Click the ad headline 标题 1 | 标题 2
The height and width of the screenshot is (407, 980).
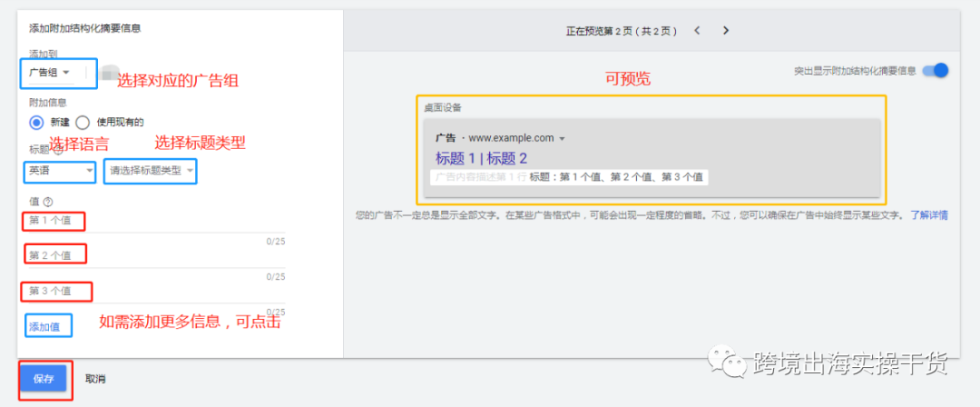pos(481,158)
